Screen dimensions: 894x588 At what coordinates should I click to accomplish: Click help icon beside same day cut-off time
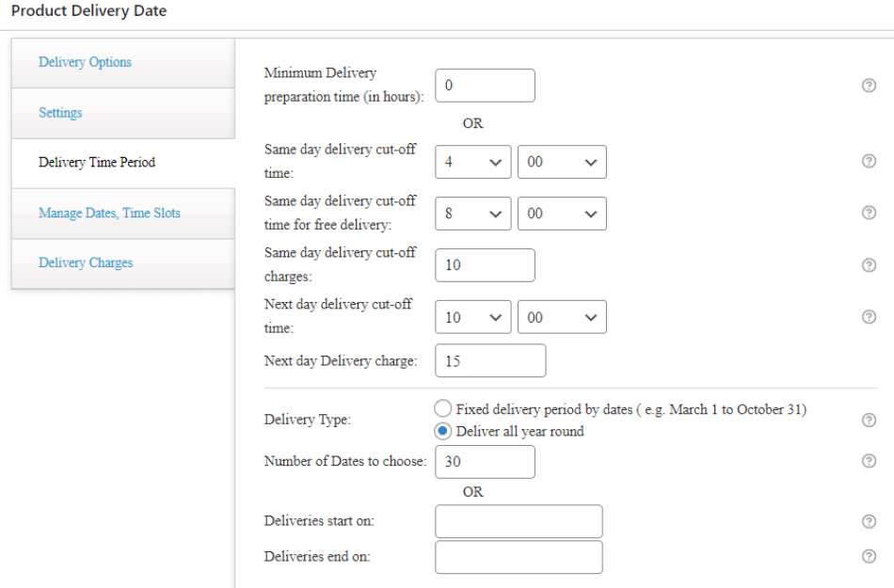point(868,161)
